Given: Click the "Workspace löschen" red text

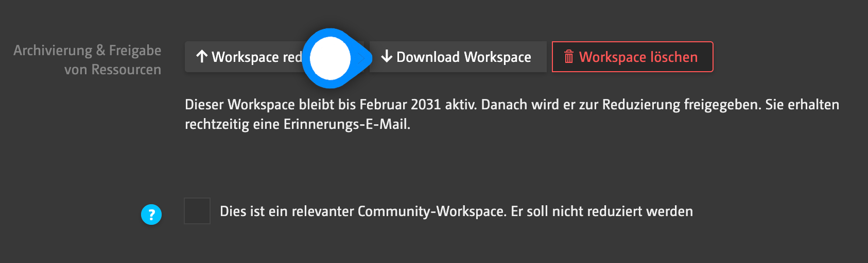Looking at the screenshot, I should (638, 57).
